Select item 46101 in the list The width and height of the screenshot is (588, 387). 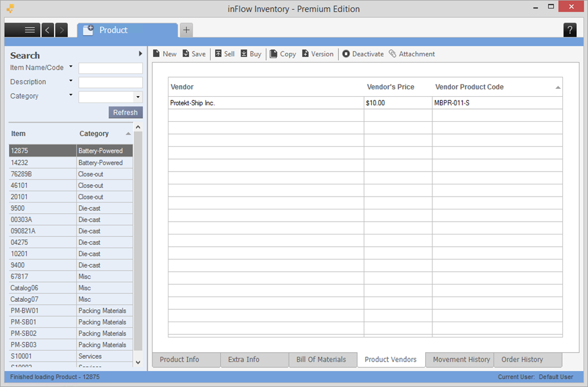pyautogui.click(x=71, y=186)
